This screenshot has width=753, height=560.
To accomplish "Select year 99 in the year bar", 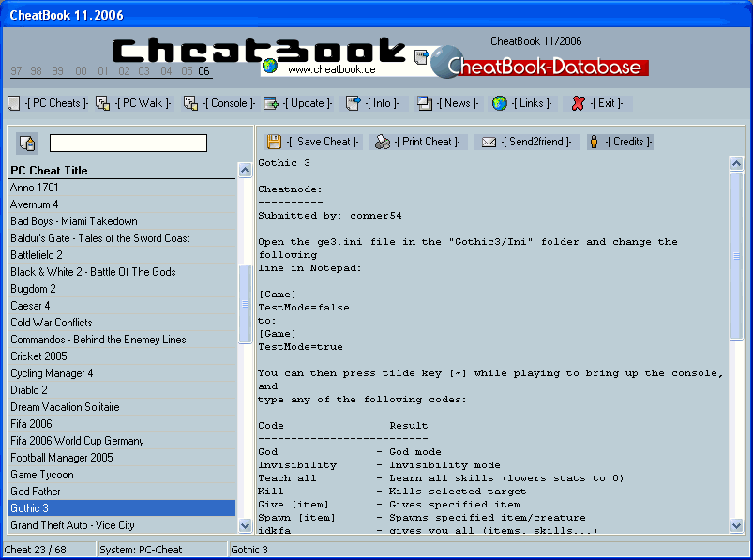I will 57,71.
